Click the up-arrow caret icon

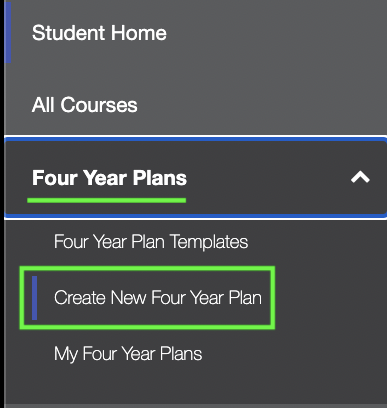(360, 177)
